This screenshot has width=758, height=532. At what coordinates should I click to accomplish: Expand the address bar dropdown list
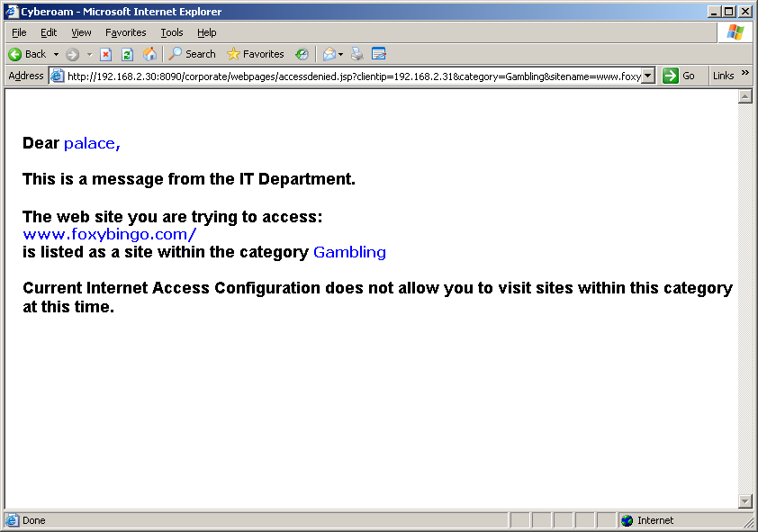coord(648,76)
